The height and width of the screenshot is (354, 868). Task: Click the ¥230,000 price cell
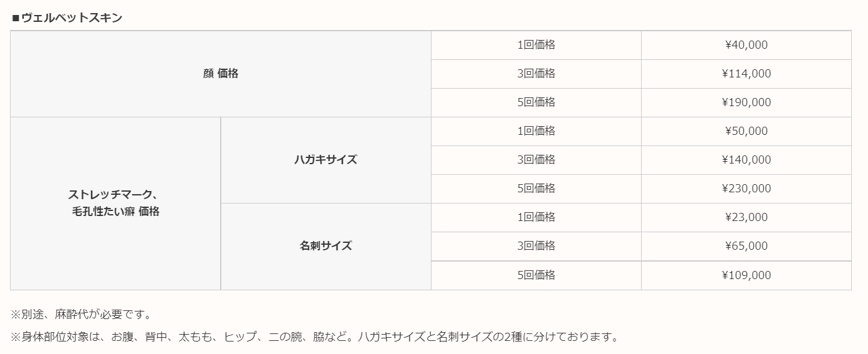pyautogui.click(x=746, y=189)
